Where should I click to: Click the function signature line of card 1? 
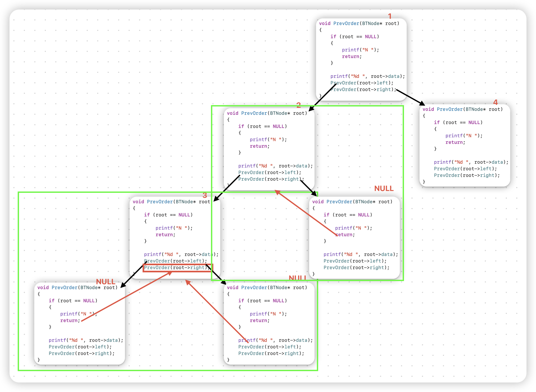tap(359, 24)
